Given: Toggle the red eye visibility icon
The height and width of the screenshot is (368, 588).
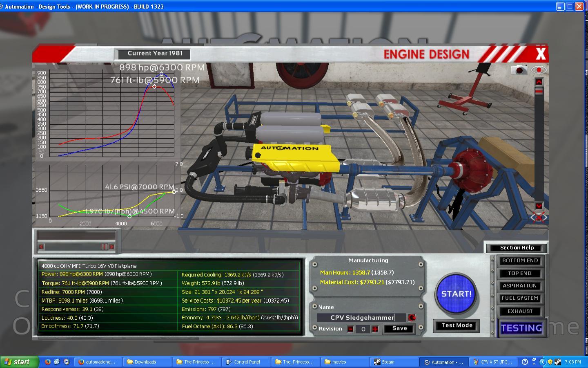Looking at the screenshot, I should [x=539, y=70].
